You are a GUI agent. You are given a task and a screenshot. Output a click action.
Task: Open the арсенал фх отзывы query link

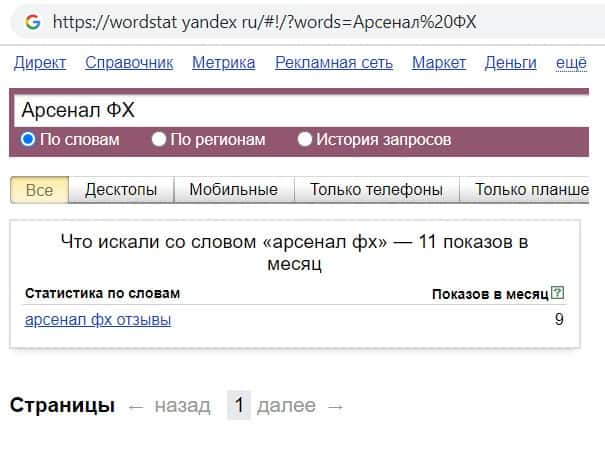pyautogui.click(x=98, y=320)
